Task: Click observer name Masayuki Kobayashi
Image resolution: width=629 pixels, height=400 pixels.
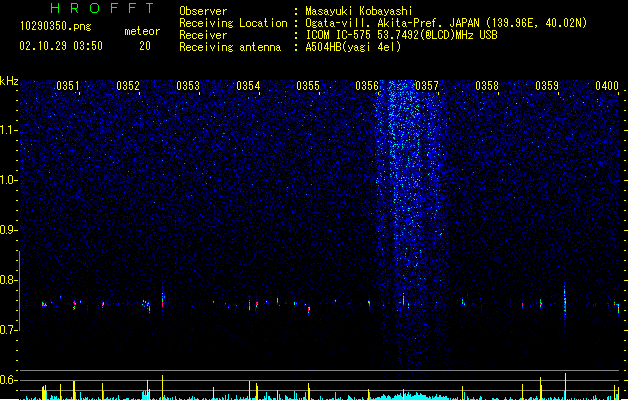Action: (359, 11)
